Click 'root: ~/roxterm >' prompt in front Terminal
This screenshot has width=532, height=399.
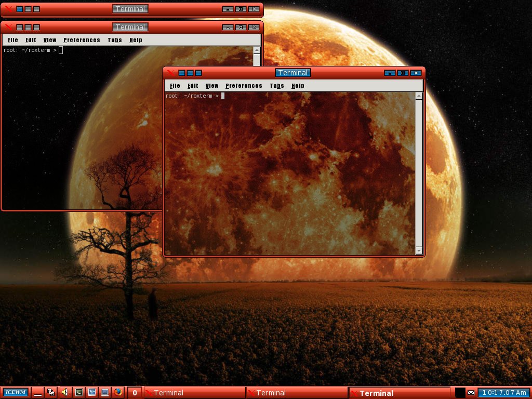click(192, 96)
